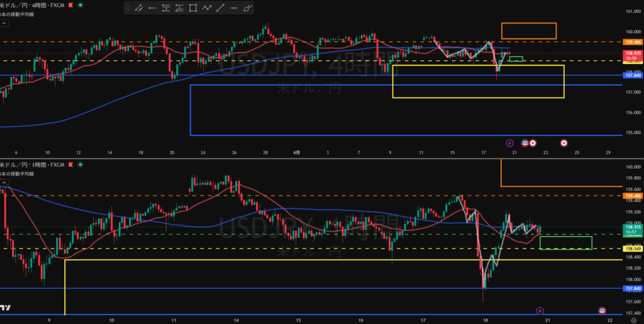Select the rectangle drawing tool
Screen dimensions: 644x324
193,8
